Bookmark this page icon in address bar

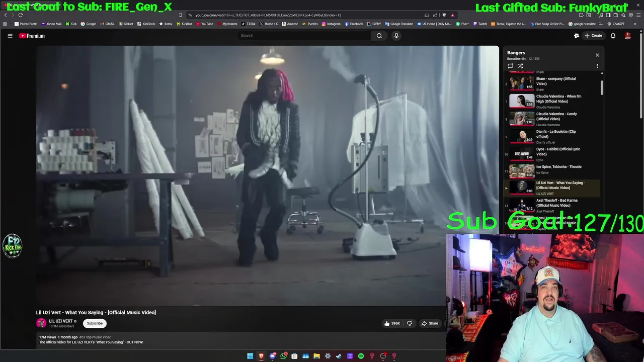coord(180,15)
